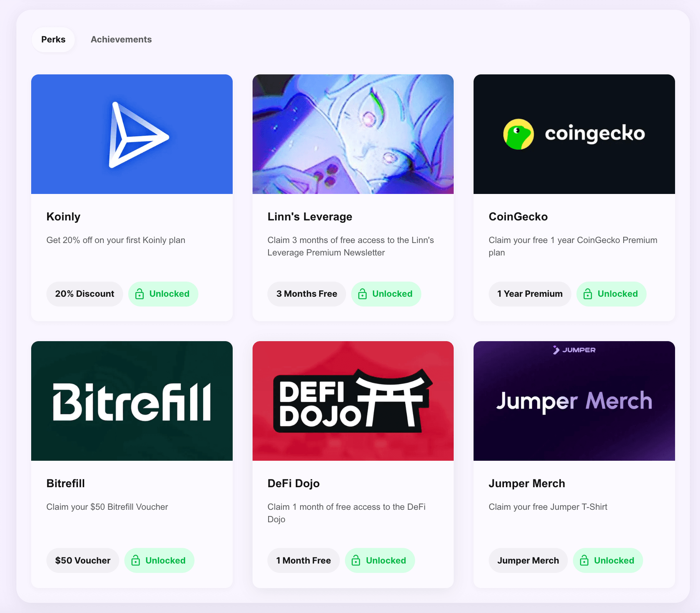This screenshot has height=613, width=700.
Task: Click the 1 Month Free pill
Action: click(304, 560)
